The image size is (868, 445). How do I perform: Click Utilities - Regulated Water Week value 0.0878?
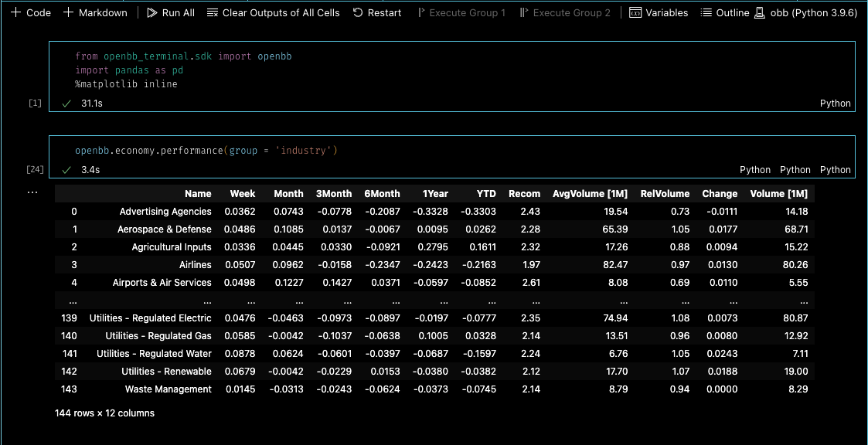point(240,353)
